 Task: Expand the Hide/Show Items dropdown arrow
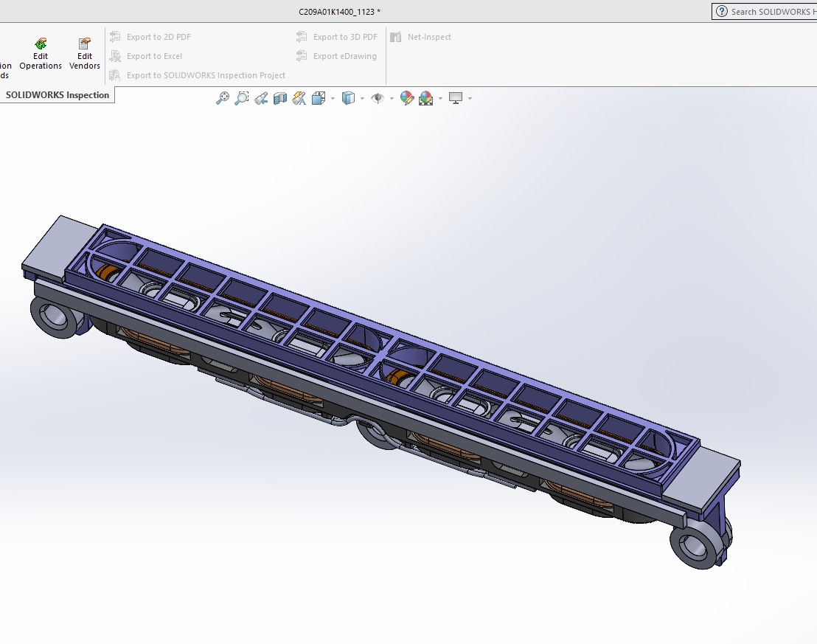(x=392, y=99)
